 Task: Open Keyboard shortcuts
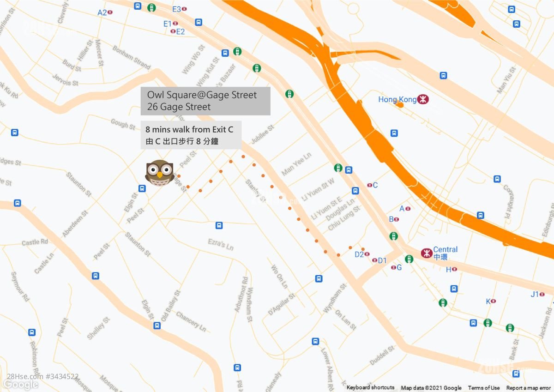[x=371, y=387]
